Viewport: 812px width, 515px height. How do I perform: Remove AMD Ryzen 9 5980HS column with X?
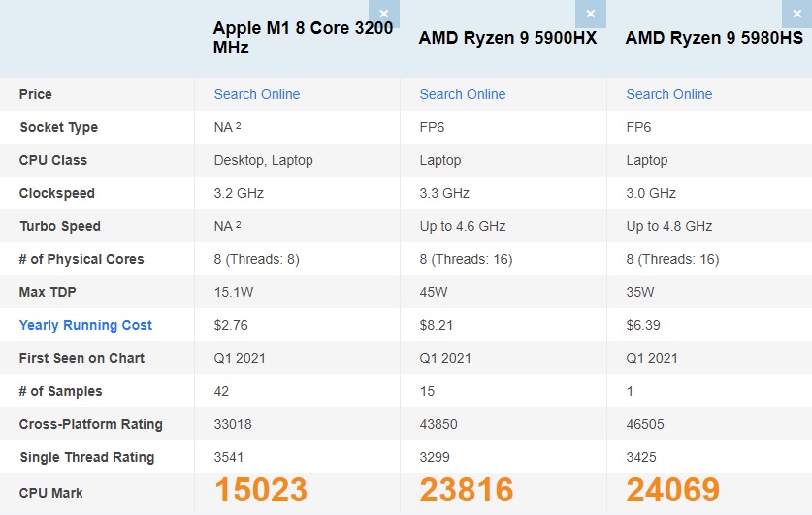797,14
